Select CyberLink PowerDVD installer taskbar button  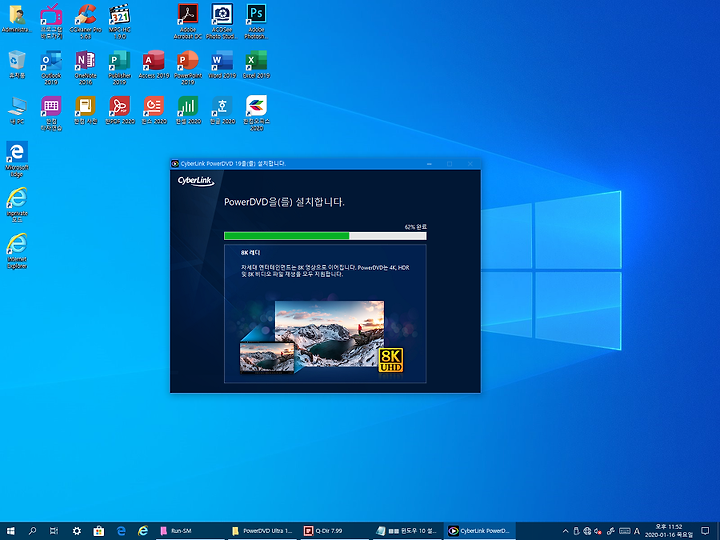point(479,531)
